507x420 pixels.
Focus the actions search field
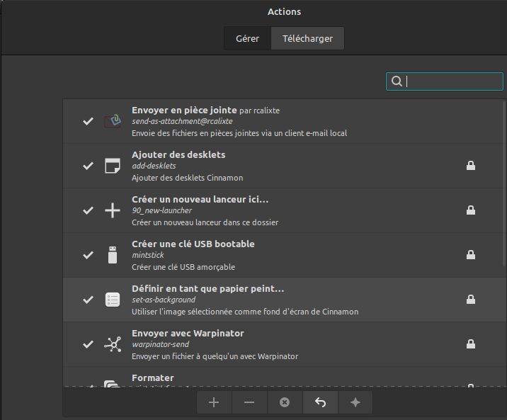click(445, 81)
